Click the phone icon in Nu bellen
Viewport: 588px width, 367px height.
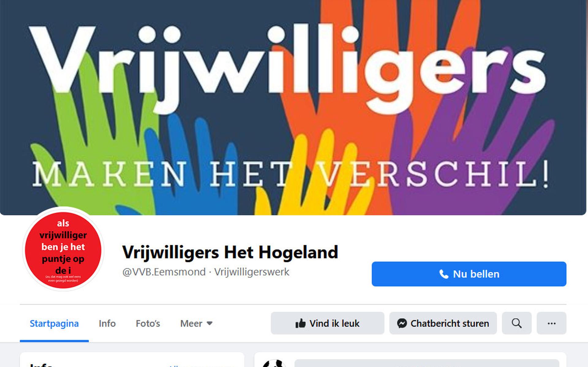[x=444, y=274]
